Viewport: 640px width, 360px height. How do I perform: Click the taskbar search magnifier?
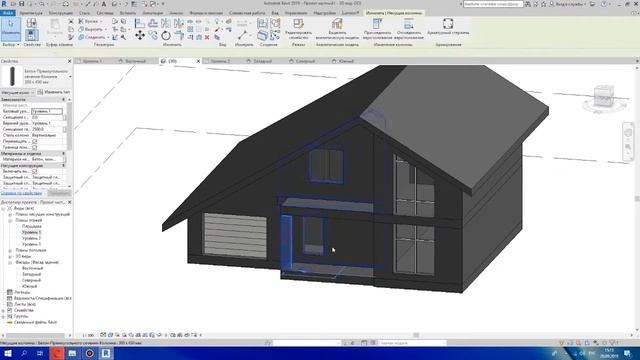click(24, 353)
